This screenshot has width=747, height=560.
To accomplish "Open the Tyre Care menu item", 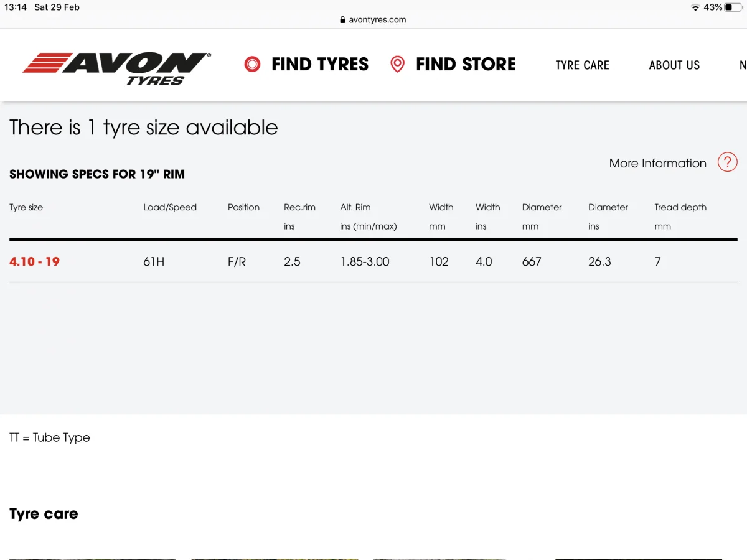I will tap(582, 65).
